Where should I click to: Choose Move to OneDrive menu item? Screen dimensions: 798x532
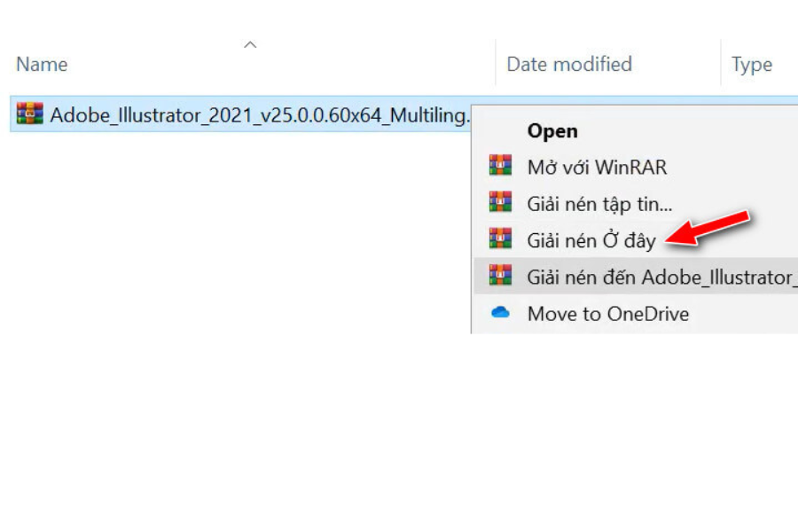point(607,314)
